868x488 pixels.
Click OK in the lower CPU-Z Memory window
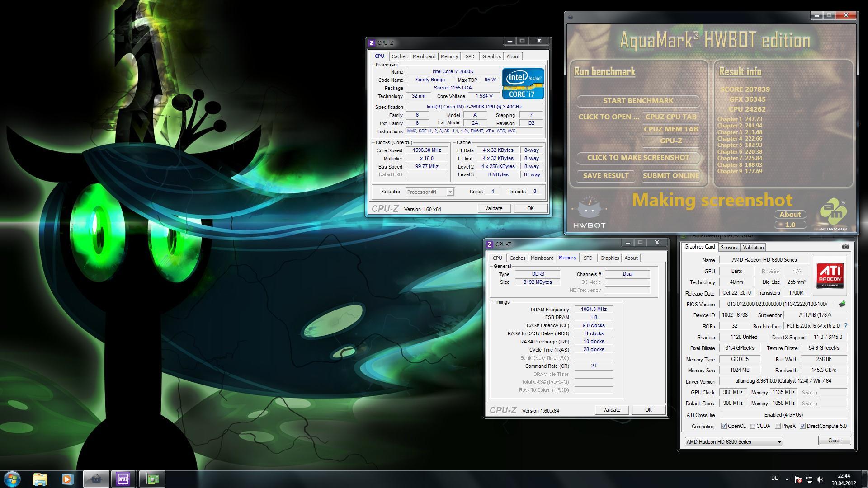pyautogui.click(x=648, y=410)
